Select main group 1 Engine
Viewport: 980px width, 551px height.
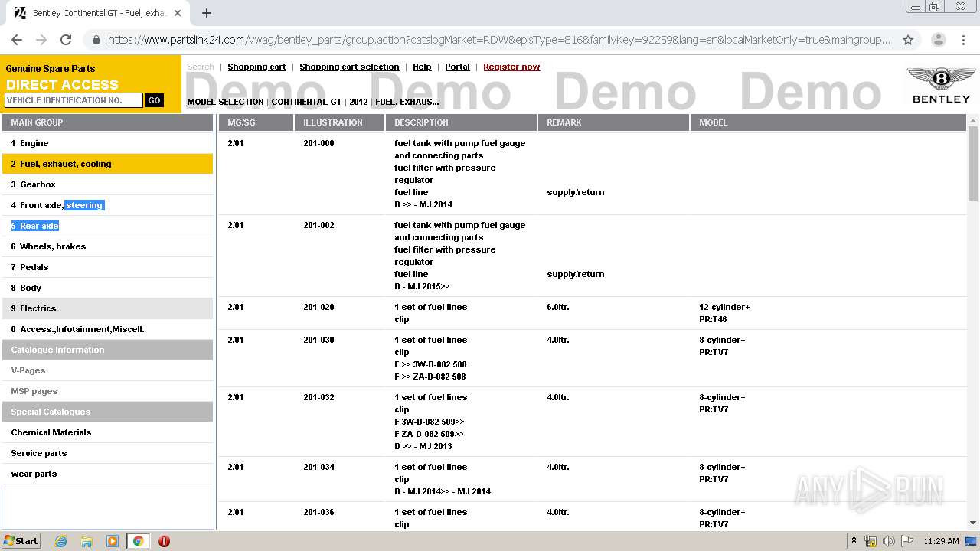(x=107, y=143)
